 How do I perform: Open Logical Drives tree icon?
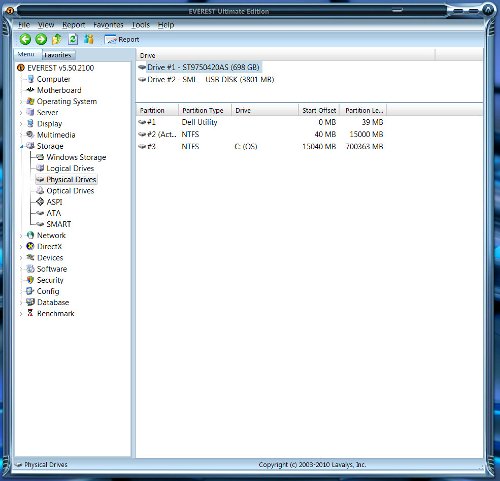(x=40, y=168)
